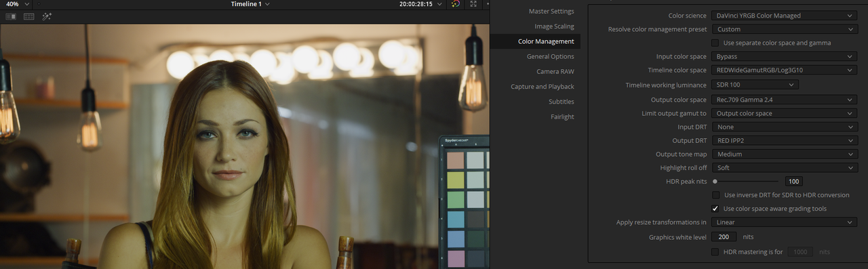Screen dimensions: 868x269
Task: Expand the viewer to full screen icon
Action: [x=473, y=4]
